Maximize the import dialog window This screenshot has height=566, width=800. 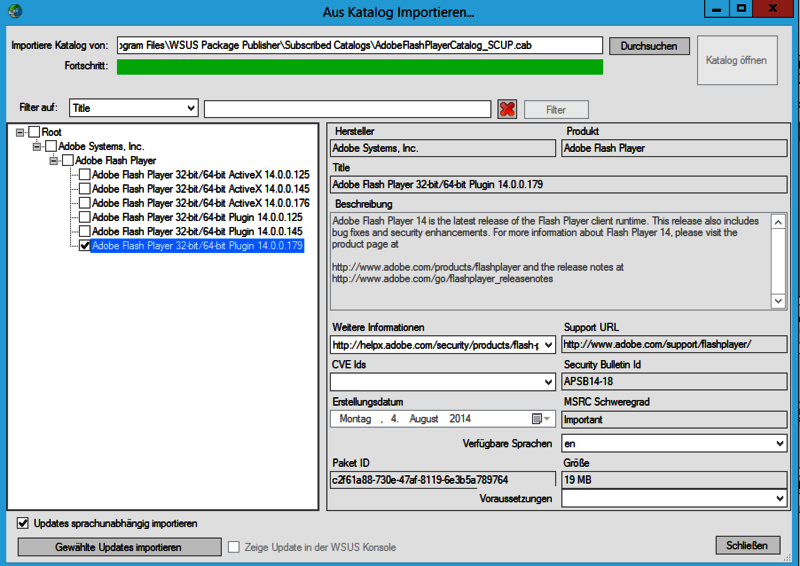pyautogui.click(x=741, y=9)
